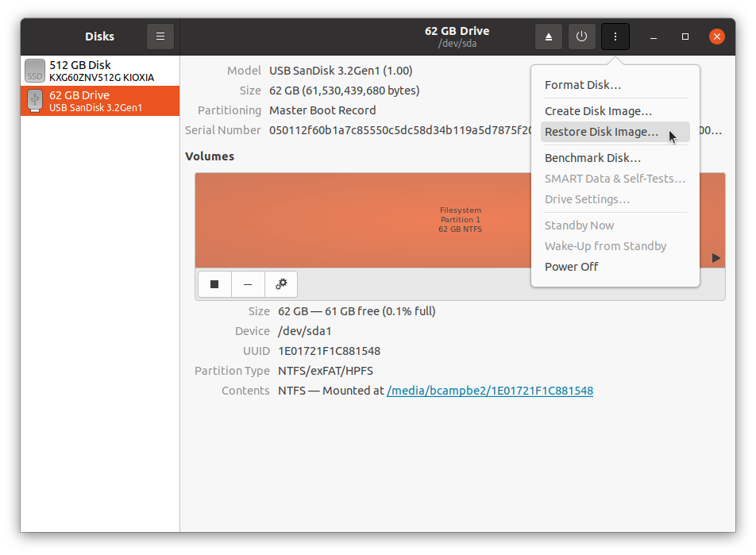756x555 pixels.
Task: Click Drive Settings… menu entry
Action: (x=615, y=199)
